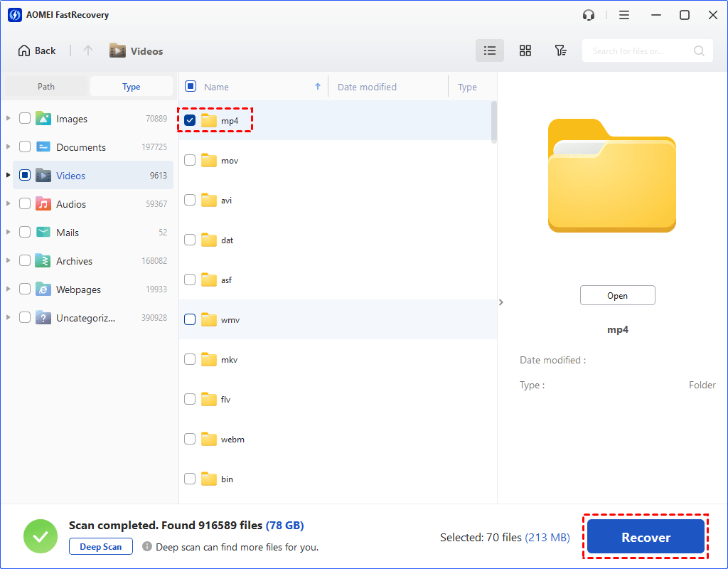Open the filter options icon

(560, 50)
